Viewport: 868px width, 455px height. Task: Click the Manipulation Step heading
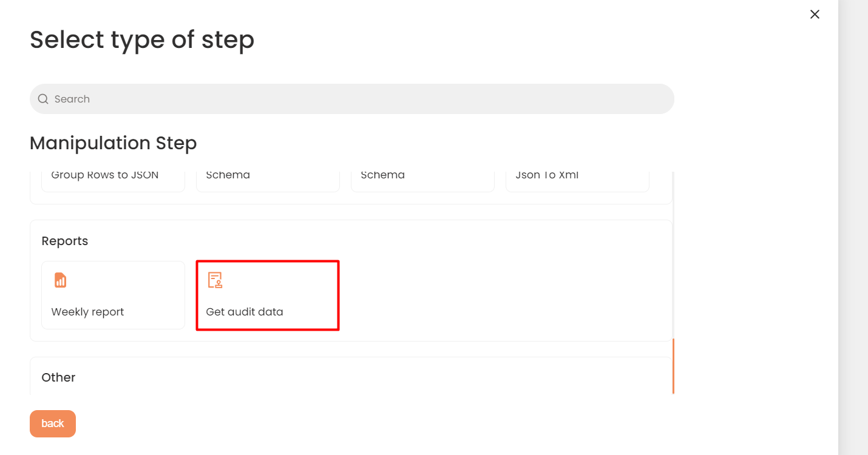pyautogui.click(x=114, y=143)
